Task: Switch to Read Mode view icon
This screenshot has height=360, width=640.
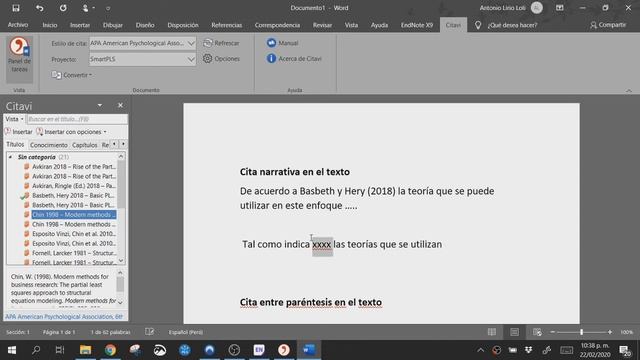Action: pyautogui.click(x=492, y=332)
